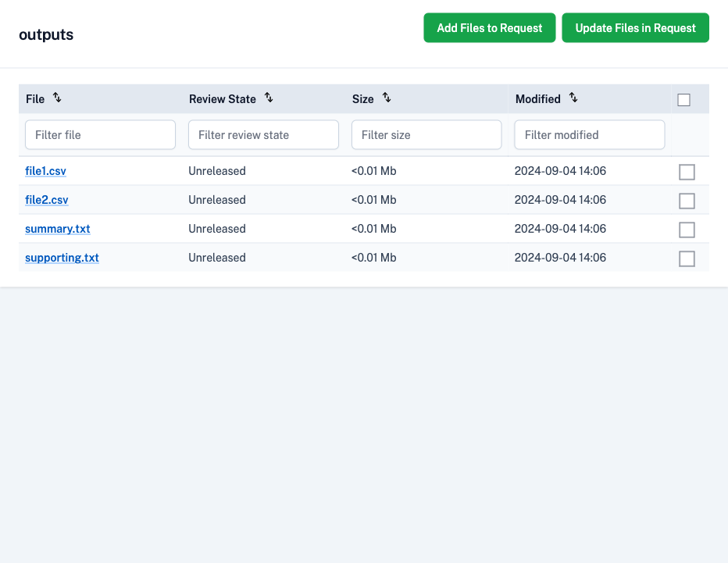Click Update Files in Request

(x=635, y=27)
